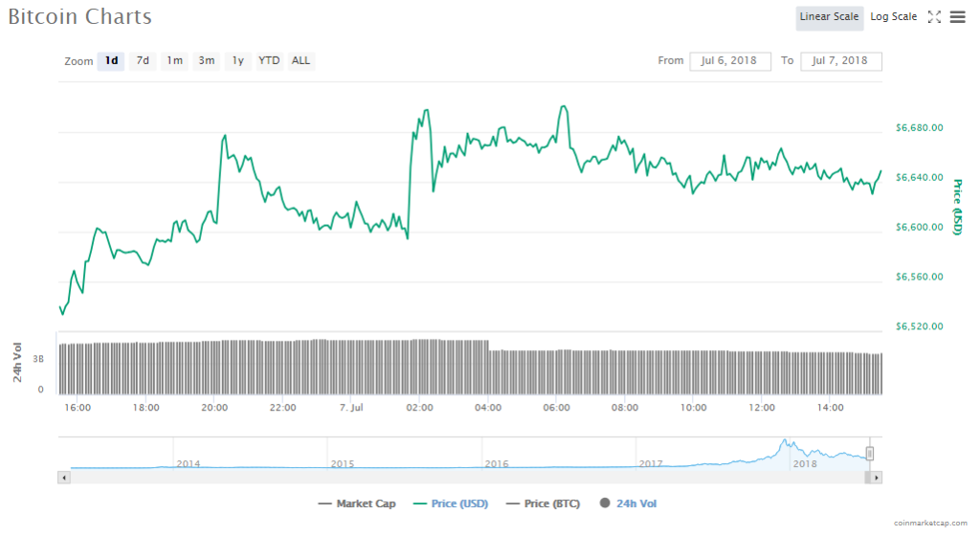This screenshot has height=536, width=980.
Task: Open the From date field
Action: pos(729,61)
